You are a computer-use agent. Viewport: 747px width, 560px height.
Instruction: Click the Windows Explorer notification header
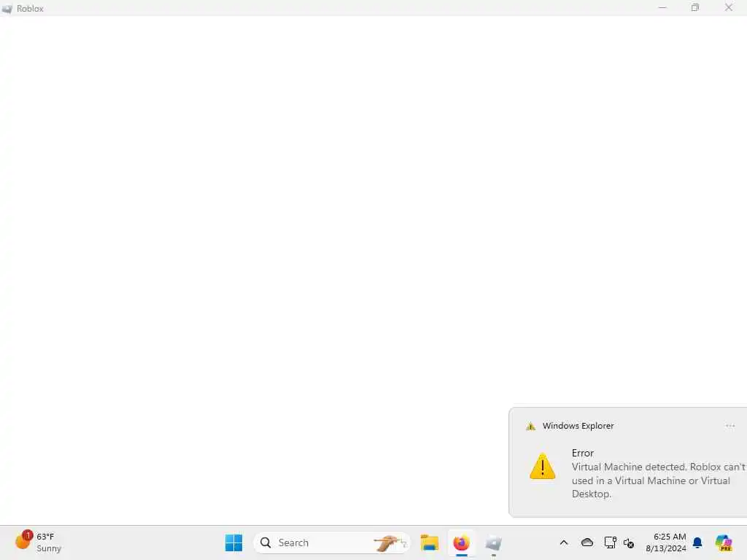[x=578, y=426]
